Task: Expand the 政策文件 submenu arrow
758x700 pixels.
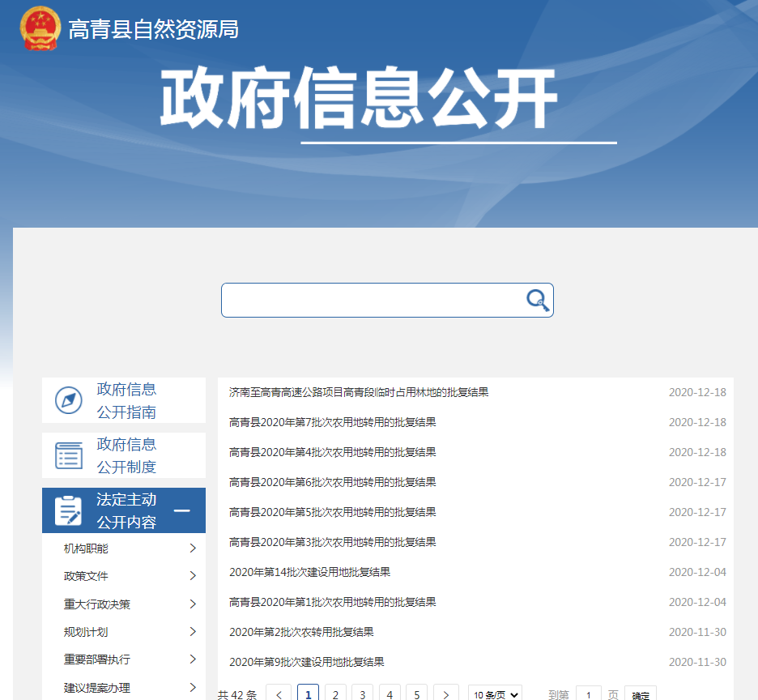Action: point(193,576)
